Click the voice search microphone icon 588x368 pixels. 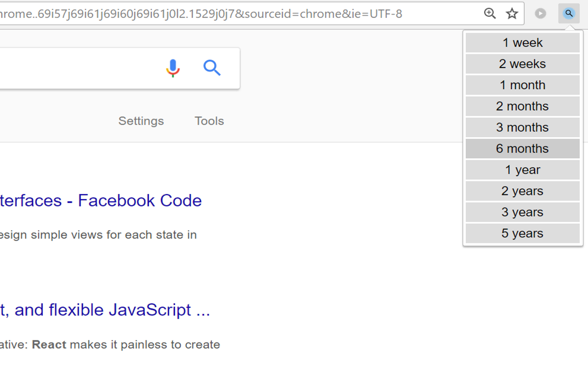coord(173,68)
